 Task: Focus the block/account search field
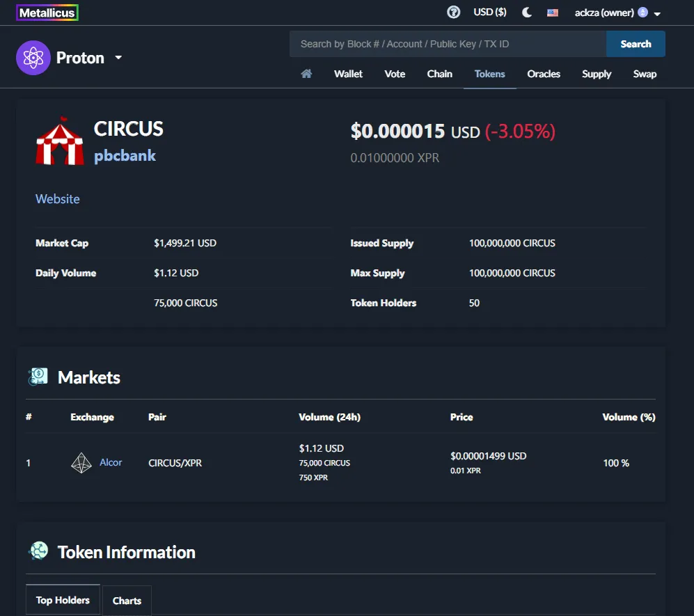click(x=448, y=44)
